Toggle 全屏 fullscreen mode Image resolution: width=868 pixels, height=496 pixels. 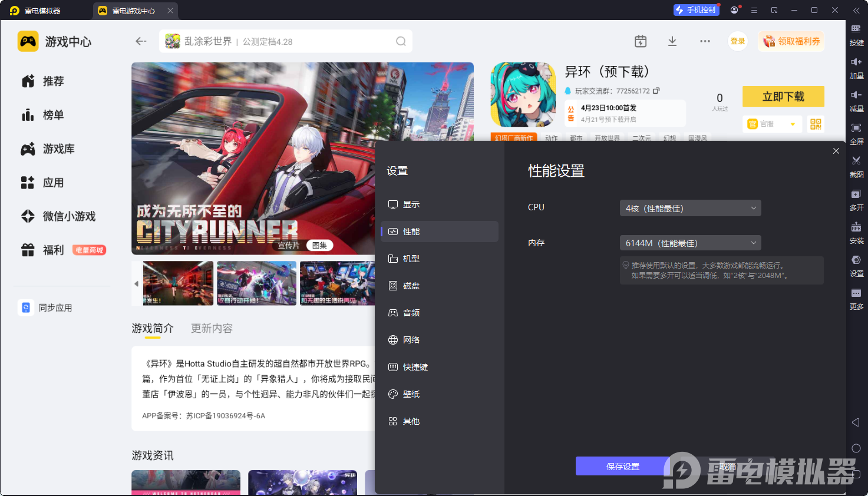point(856,134)
